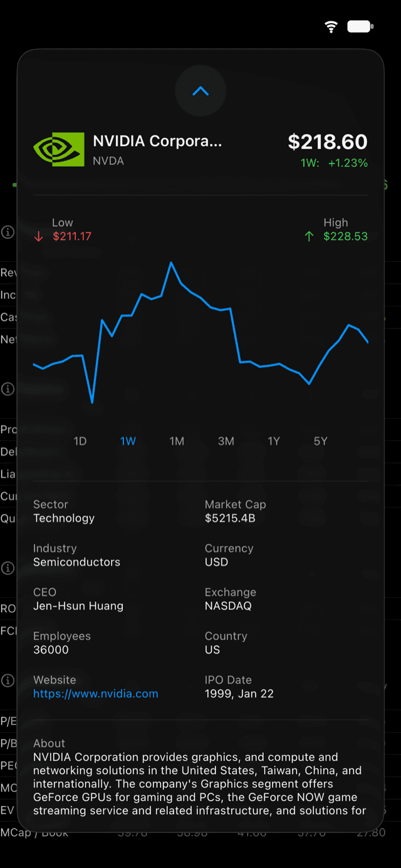Tap the NVIDIA logo
Viewport: 401px width, 868px height.
coord(59,149)
